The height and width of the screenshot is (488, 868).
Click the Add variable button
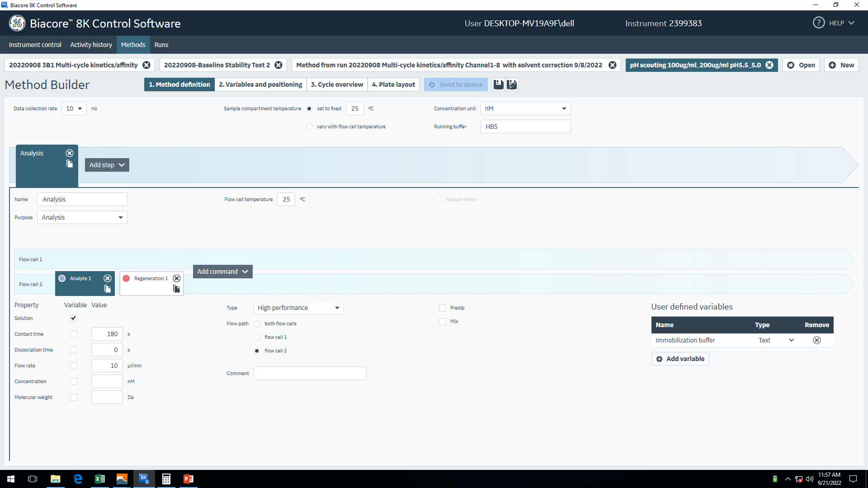680,359
